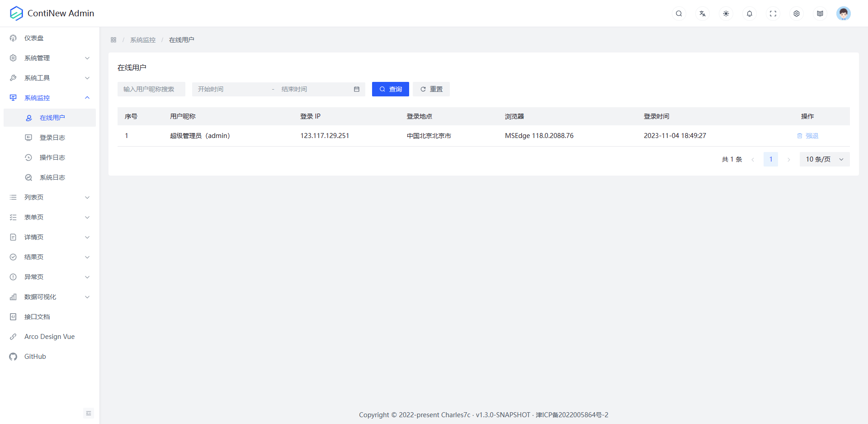Click the date picker calendar control

356,89
